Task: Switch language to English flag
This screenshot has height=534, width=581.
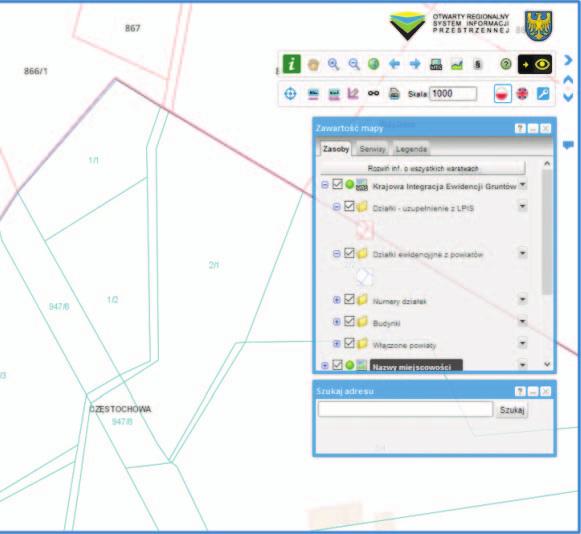Action: 522,93
